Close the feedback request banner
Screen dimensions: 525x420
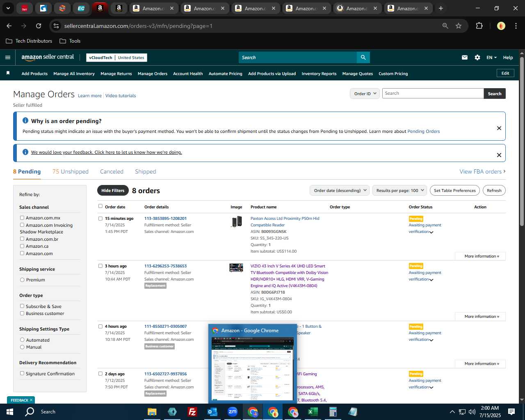click(x=499, y=155)
